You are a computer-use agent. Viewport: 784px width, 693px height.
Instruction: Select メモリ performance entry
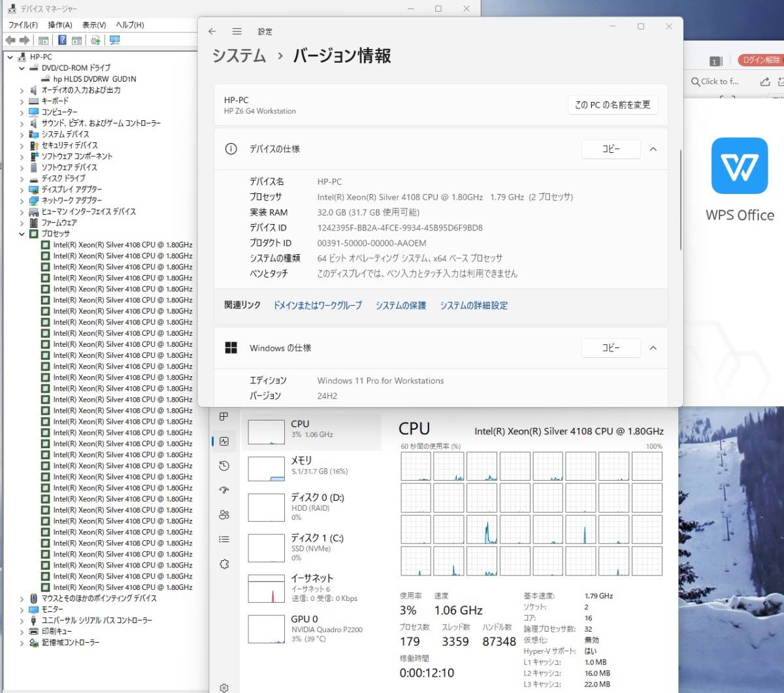(x=312, y=468)
